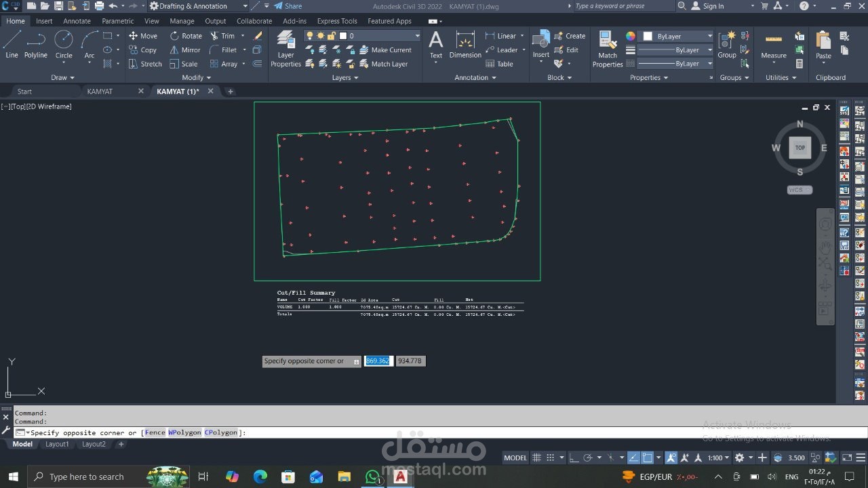Click the Multiline Text tool

tap(436, 45)
